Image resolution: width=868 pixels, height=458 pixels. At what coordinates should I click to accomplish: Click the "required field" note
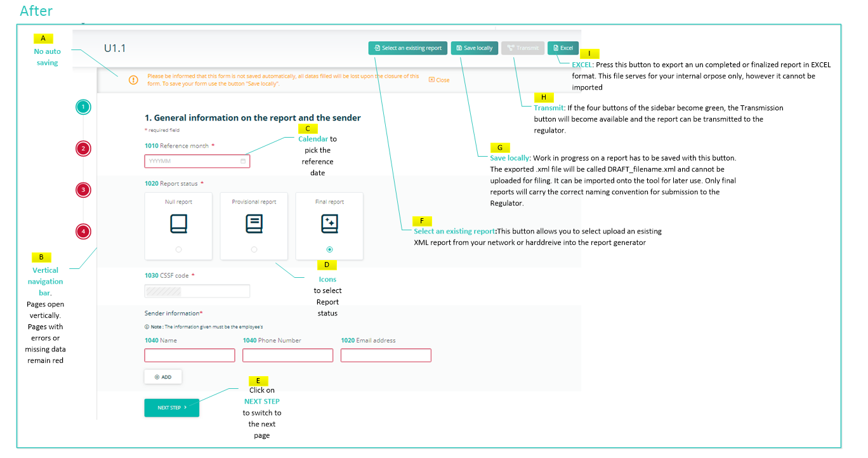[x=162, y=130]
